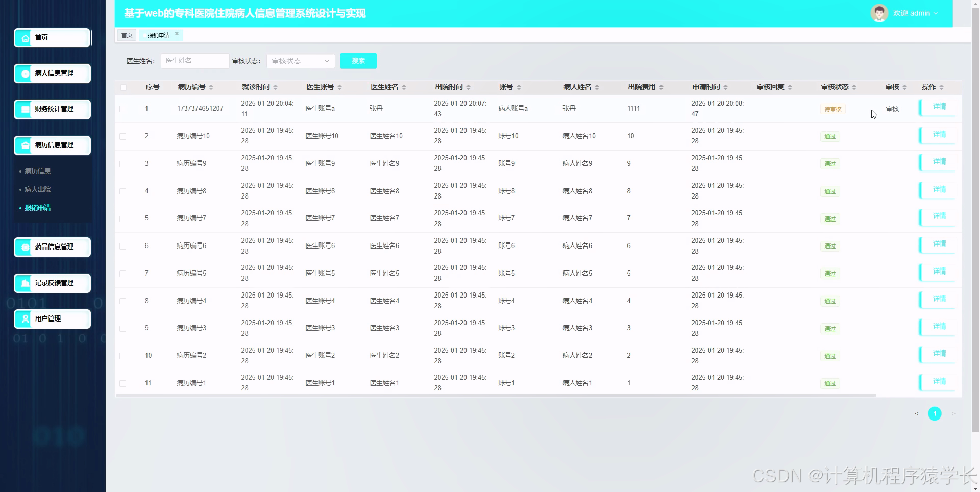Check the row for 1737374651207
This screenshot has height=492, width=980.
coord(123,109)
